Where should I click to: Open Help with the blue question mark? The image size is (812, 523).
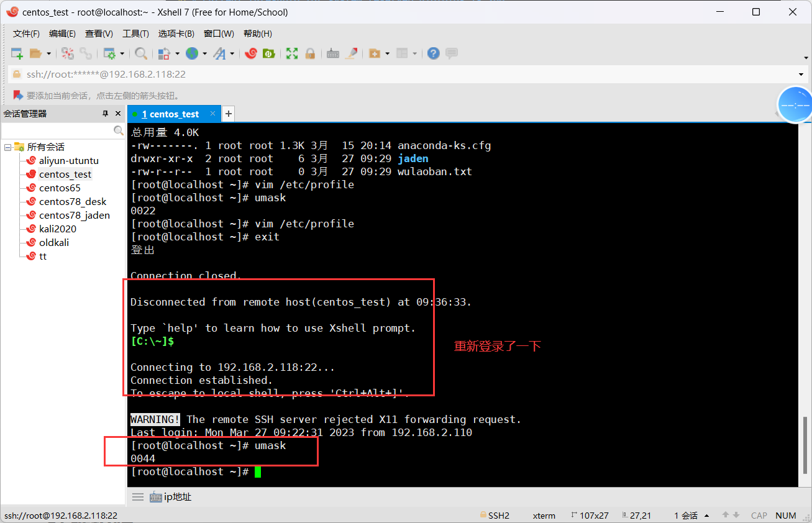coord(434,54)
